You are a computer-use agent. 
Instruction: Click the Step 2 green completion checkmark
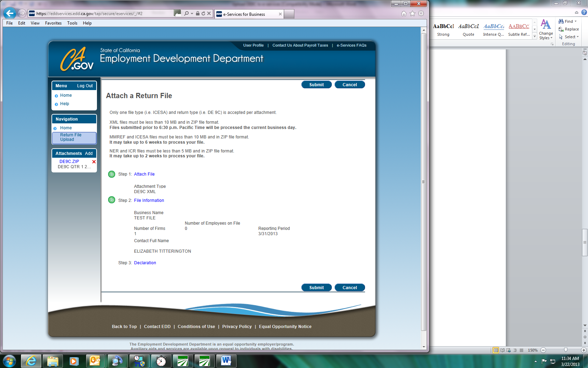coord(111,200)
